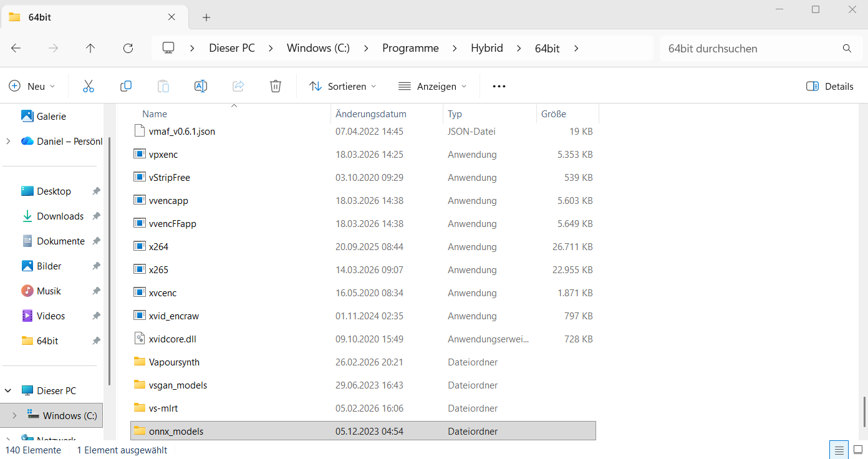Switch to large thumbnails view icon in status bar
868x459 pixels.
tap(857, 450)
